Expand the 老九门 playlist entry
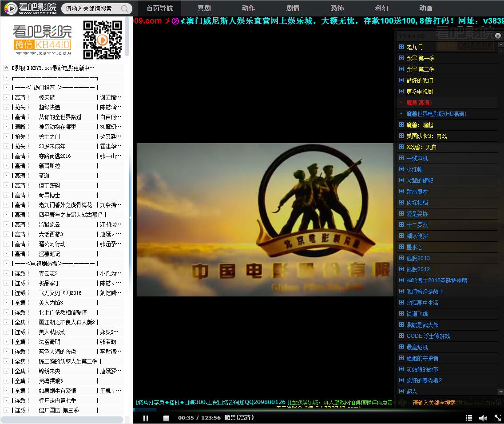This screenshot has width=504, height=424. [x=401, y=47]
